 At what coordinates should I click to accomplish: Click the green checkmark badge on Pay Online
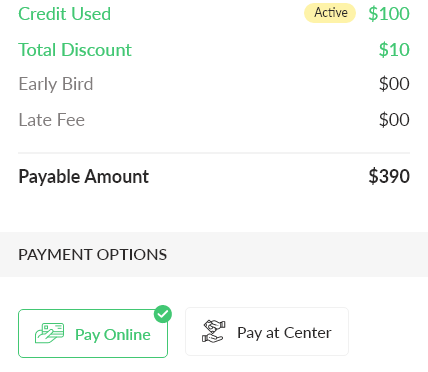[163, 314]
